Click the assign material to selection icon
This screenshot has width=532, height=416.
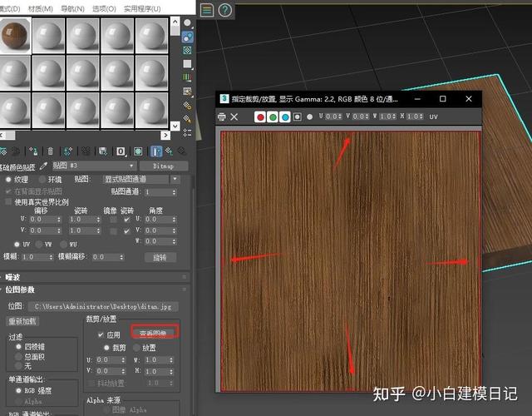tap(33, 151)
